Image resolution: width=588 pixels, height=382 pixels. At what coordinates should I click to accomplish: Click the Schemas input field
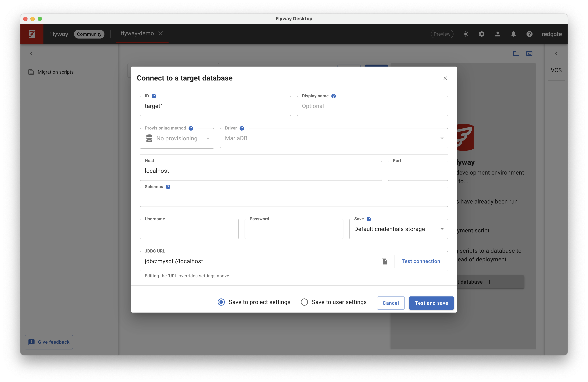pos(294,197)
